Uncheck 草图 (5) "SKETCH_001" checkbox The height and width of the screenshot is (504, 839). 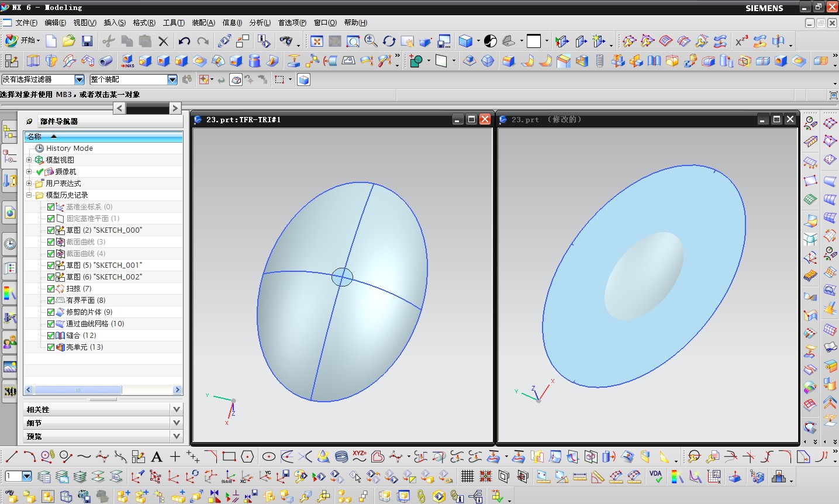[51, 265]
